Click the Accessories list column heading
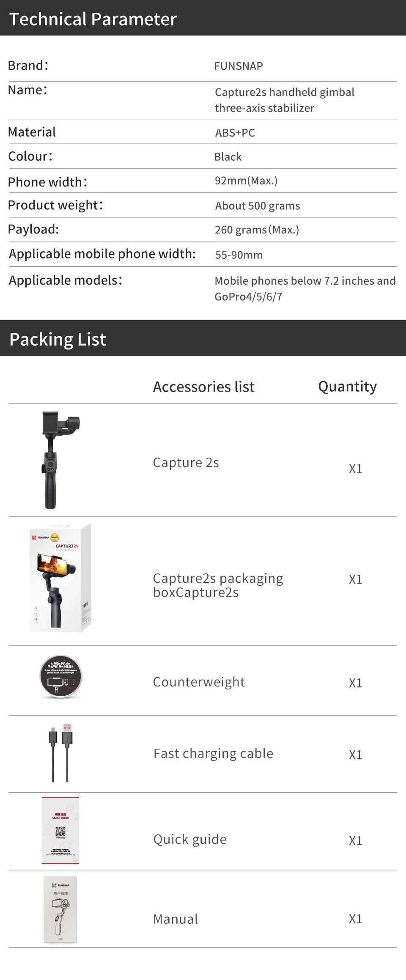406x980 pixels. pyautogui.click(x=204, y=387)
